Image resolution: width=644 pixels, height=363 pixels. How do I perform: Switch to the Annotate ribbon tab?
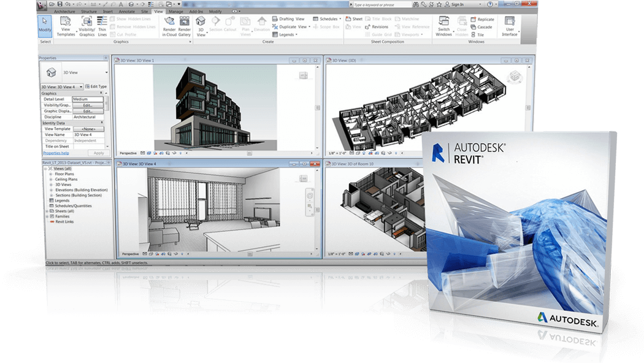point(126,12)
